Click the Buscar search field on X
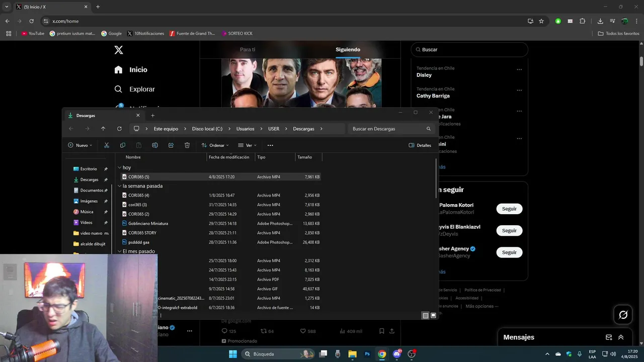The height and width of the screenshot is (362, 644). coord(469,50)
